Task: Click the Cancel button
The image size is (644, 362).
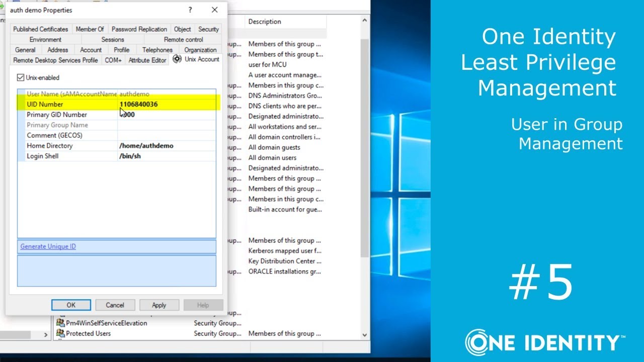Action: 115,305
